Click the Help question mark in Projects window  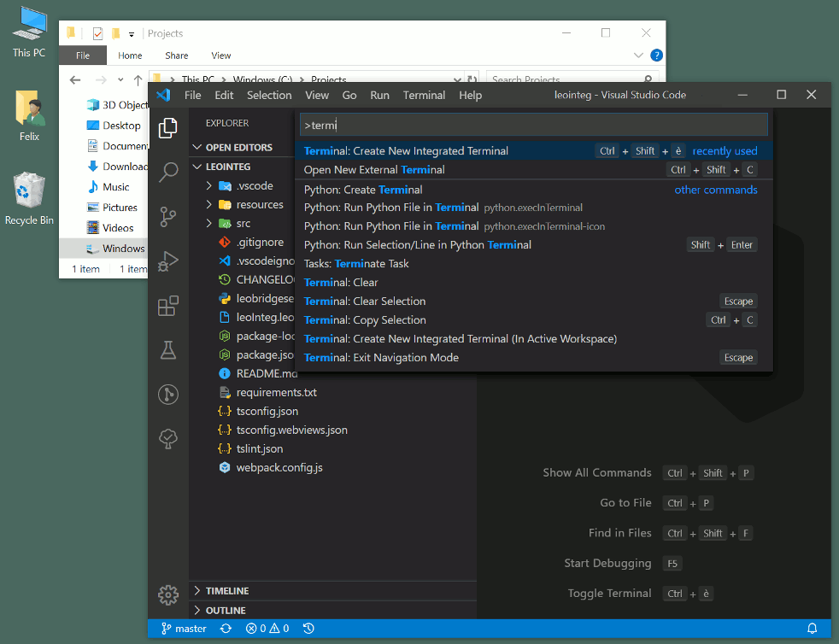(x=656, y=56)
